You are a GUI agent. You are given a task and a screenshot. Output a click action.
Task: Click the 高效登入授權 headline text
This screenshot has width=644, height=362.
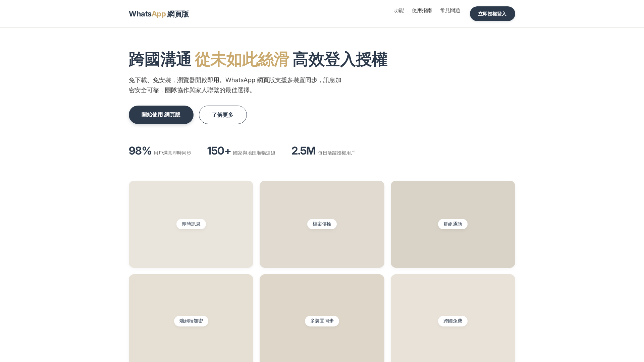coord(340,59)
